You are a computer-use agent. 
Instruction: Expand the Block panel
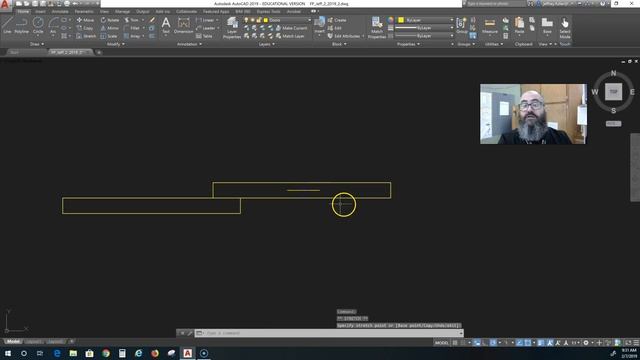[x=339, y=44]
